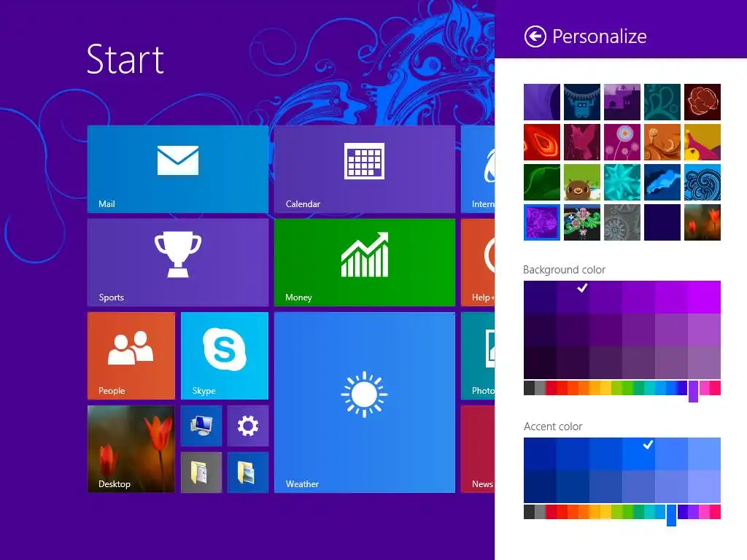Select the blue feather wave background
The image size is (747, 560).
coord(662,182)
